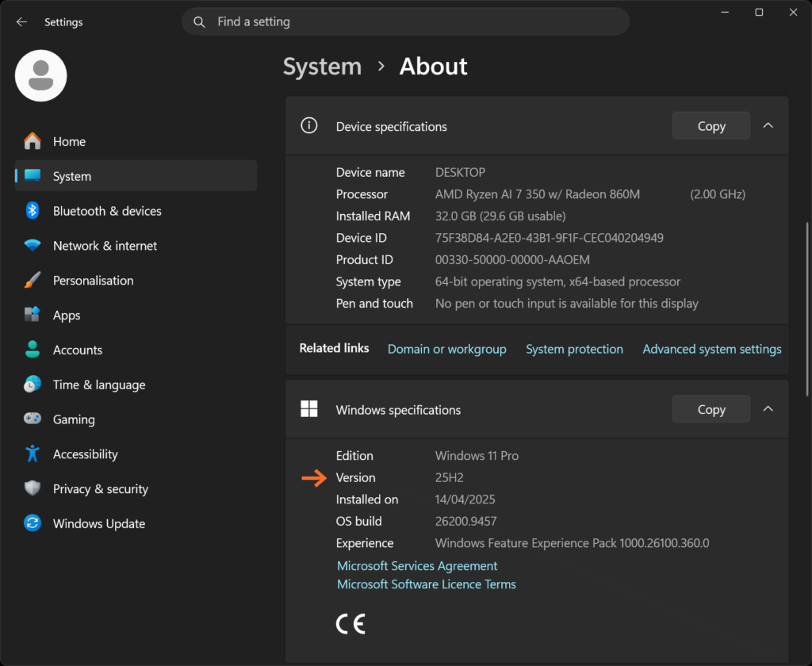Collapse the Windows specifications section

click(x=768, y=408)
